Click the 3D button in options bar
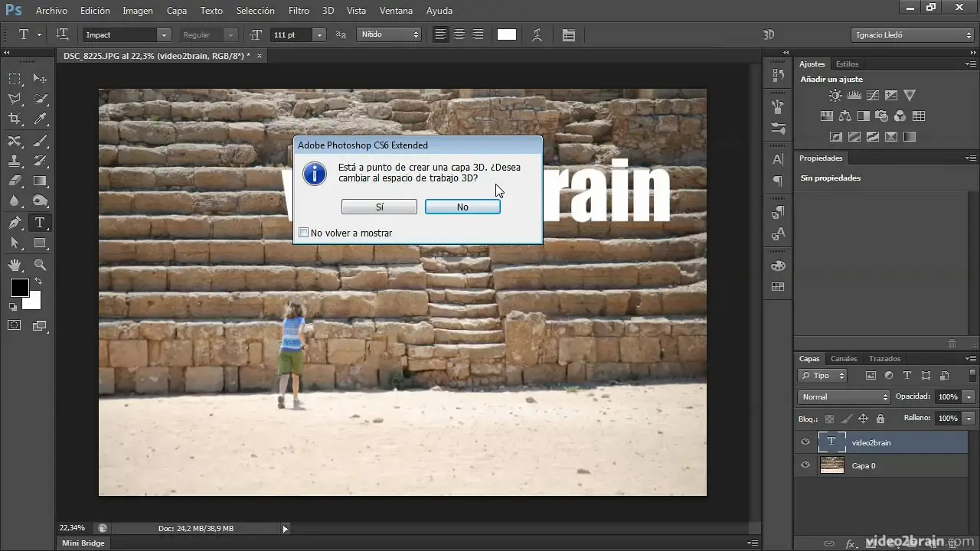 [x=769, y=35]
